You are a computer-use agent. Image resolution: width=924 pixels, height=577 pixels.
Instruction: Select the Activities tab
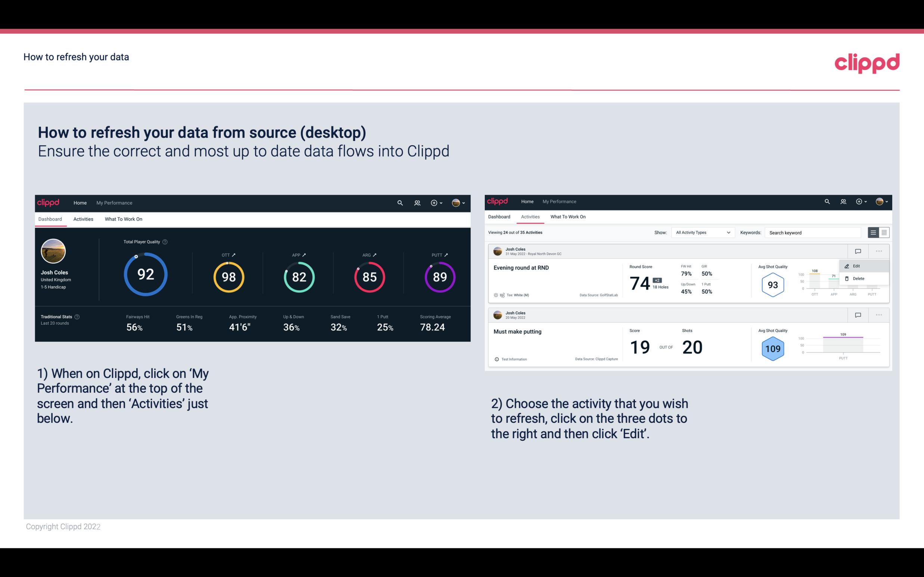(83, 218)
